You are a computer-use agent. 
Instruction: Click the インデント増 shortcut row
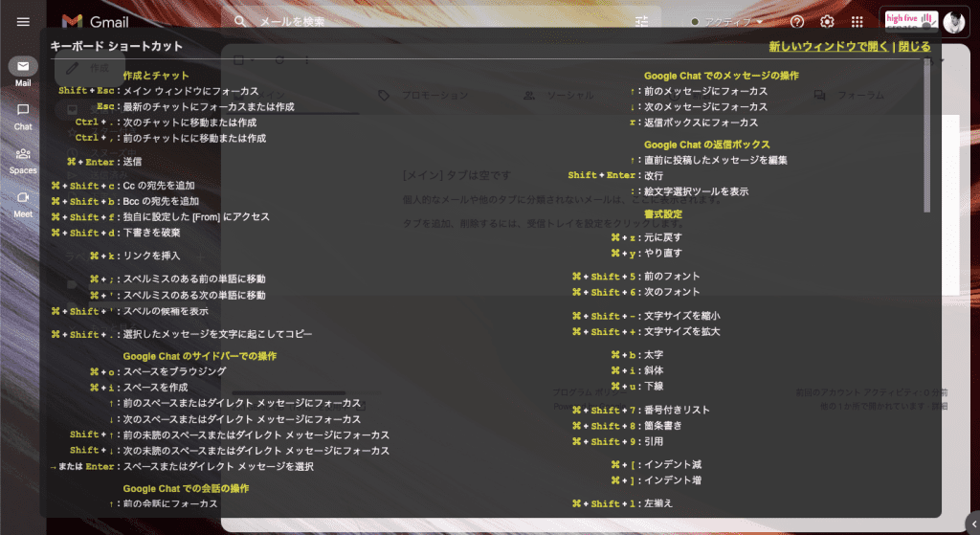click(656, 480)
